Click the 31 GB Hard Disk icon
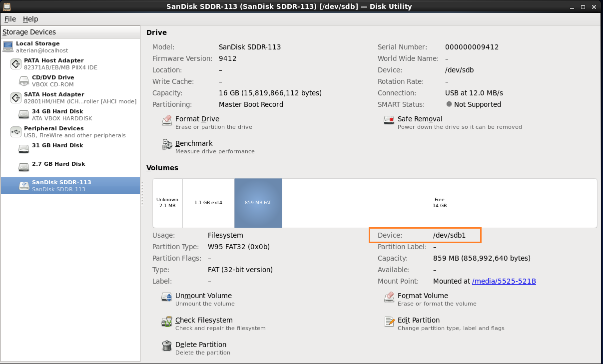Image resolution: width=603 pixels, height=364 pixels. click(24, 149)
